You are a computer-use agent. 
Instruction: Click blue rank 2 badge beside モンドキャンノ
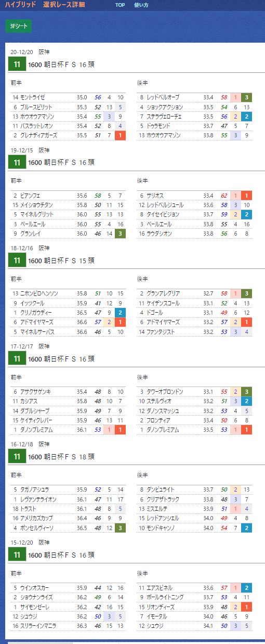pos(247,528)
